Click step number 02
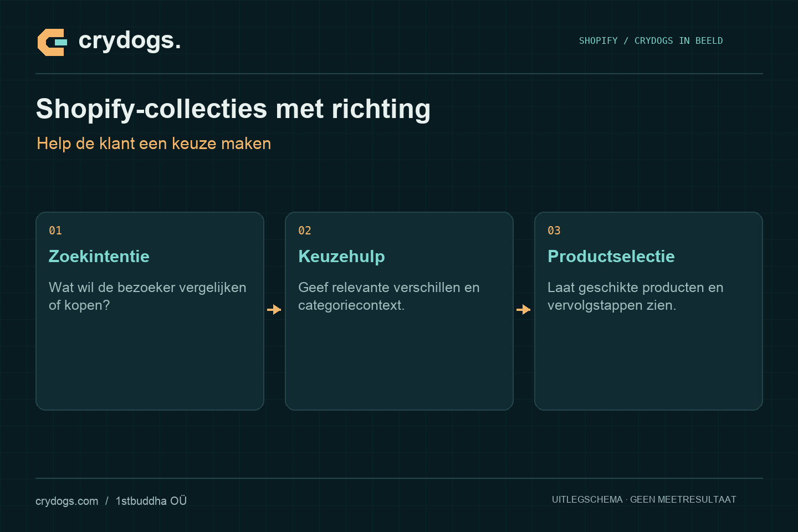The image size is (798, 532). click(x=305, y=231)
